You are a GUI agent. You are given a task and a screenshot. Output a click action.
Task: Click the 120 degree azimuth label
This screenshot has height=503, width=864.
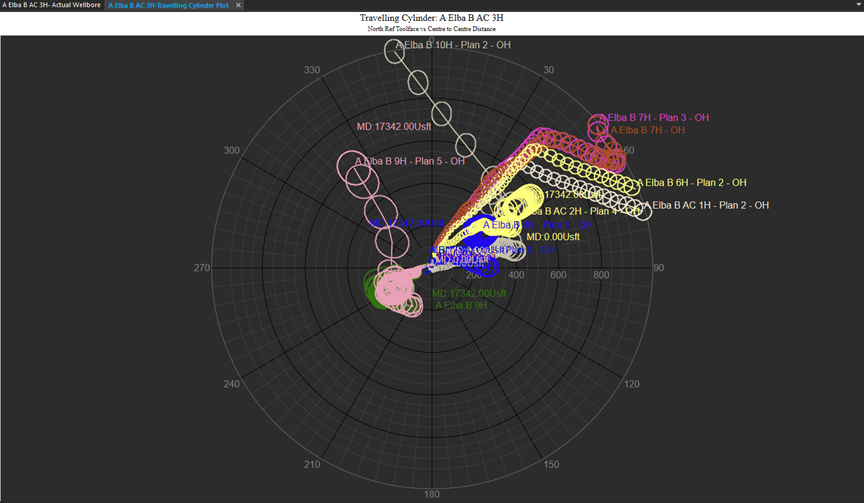631,384
